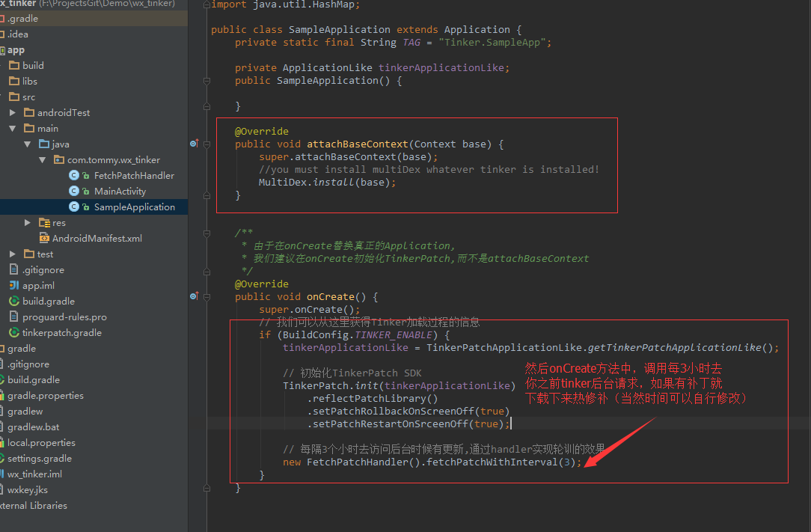Viewport: 811px width, 532px height.
Task: Click the androidTest folder icon
Action: (29, 112)
